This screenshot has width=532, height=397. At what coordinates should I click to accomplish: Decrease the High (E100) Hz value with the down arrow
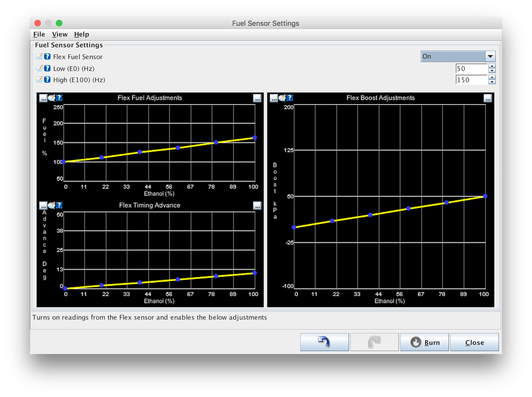click(492, 82)
